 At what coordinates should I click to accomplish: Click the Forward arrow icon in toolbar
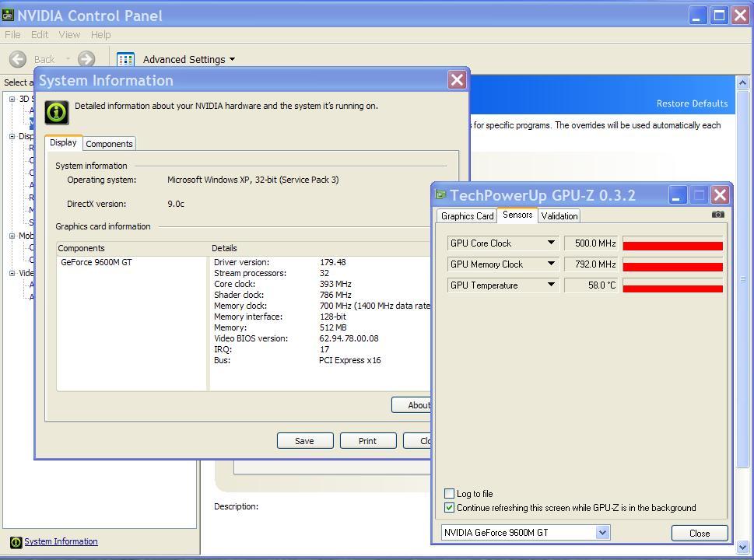tap(86, 59)
